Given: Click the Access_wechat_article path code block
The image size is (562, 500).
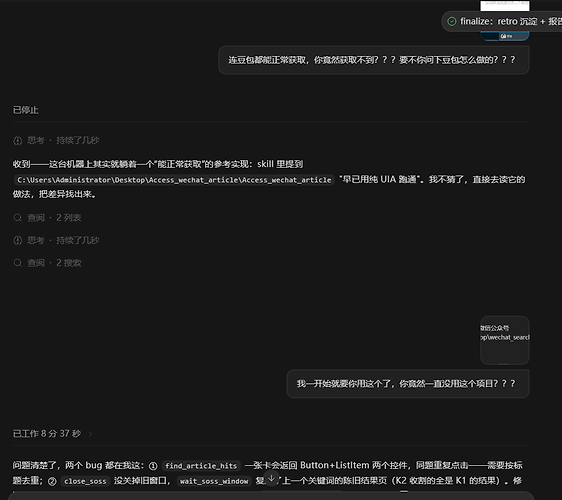Looking at the screenshot, I should (174, 180).
